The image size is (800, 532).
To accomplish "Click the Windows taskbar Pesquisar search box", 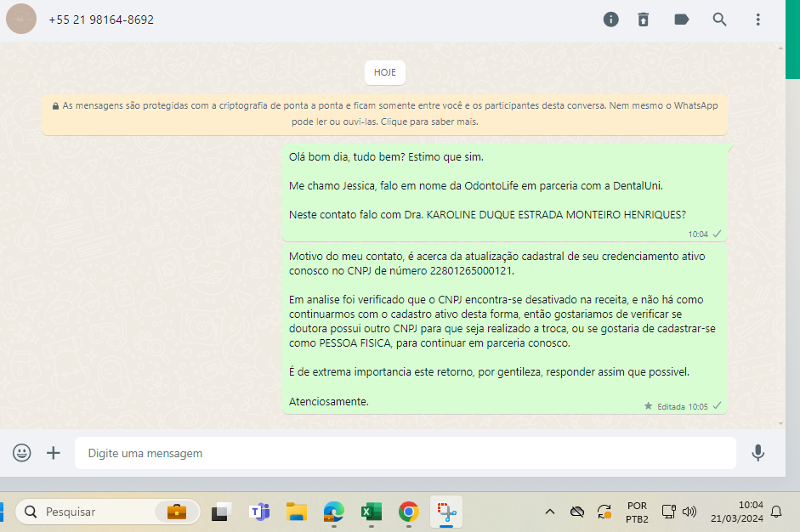I will coord(108,512).
